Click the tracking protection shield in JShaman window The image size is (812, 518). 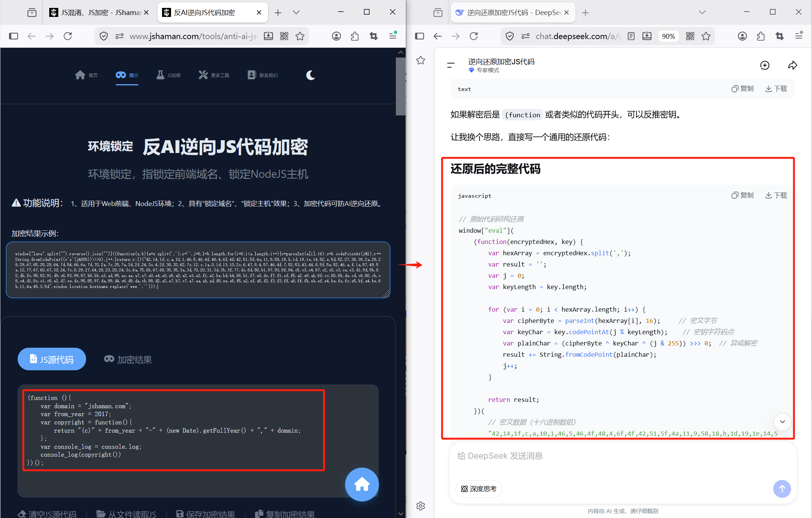(104, 36)
